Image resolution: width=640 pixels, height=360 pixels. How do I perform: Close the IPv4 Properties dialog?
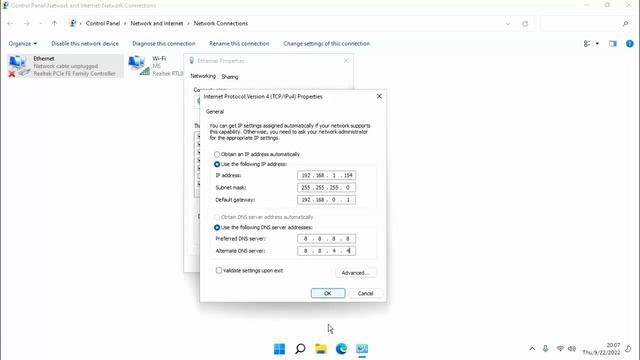[379, 96]
